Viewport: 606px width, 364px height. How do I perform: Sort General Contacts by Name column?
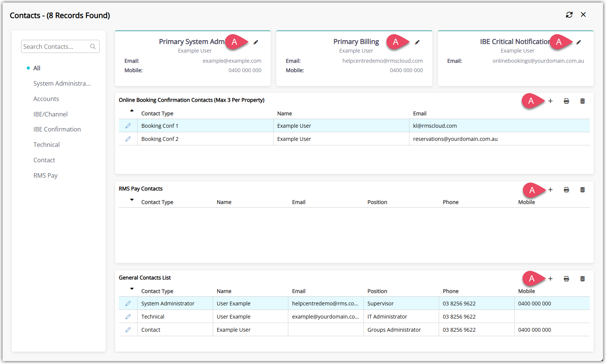pos(224,291)
